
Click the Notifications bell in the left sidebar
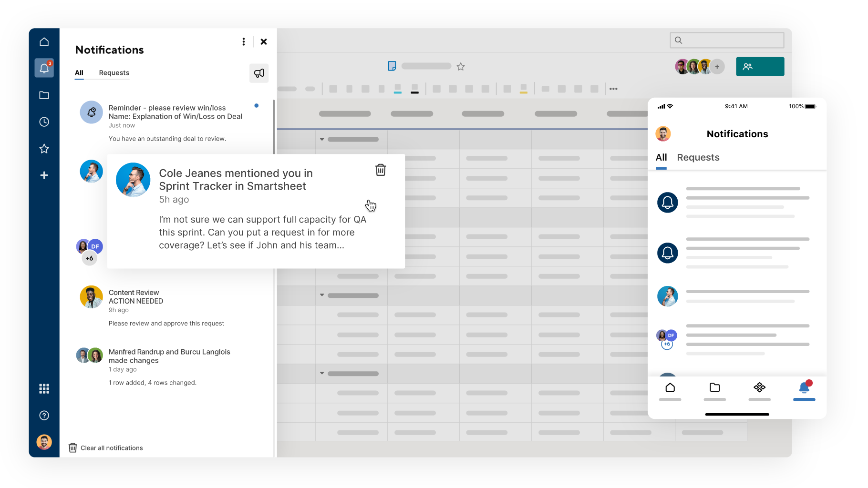(x=44, y=68)
